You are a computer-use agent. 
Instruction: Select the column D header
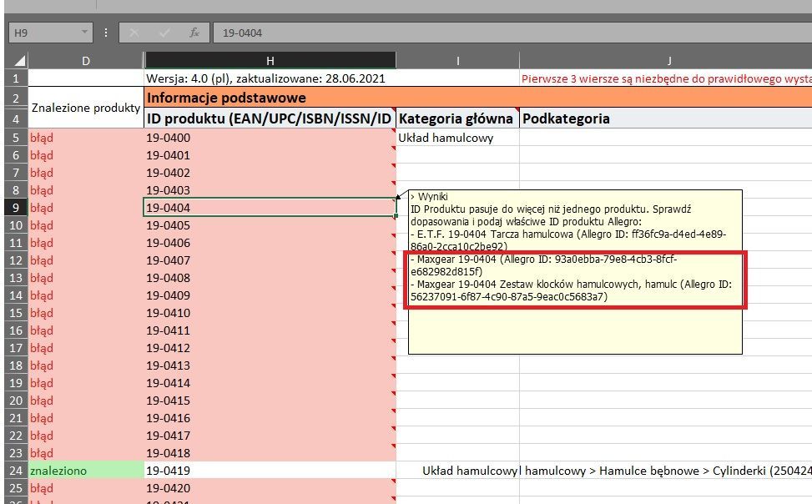tap(86, 60)
